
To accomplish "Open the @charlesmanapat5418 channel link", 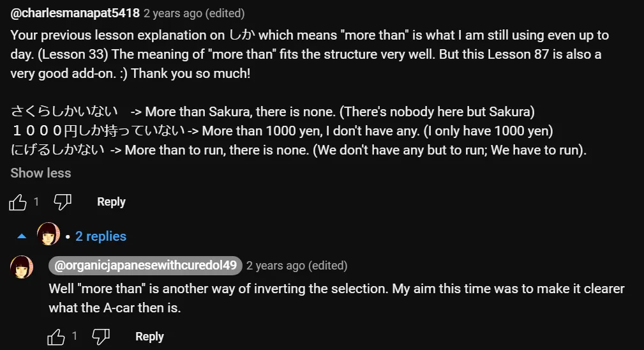I will (75, 13).
